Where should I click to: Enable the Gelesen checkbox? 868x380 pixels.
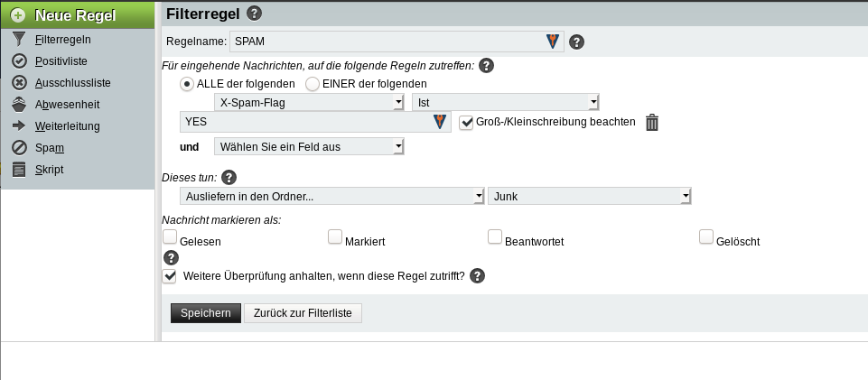pyautogui.click(x=170, y=237)
